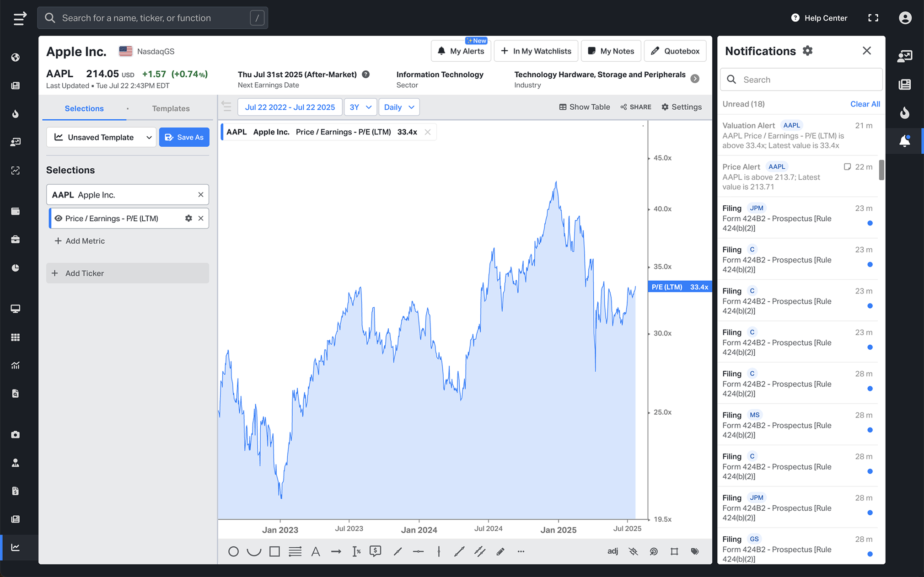Click Show Table
Viewport: 924px width, 577px height.
585,107
